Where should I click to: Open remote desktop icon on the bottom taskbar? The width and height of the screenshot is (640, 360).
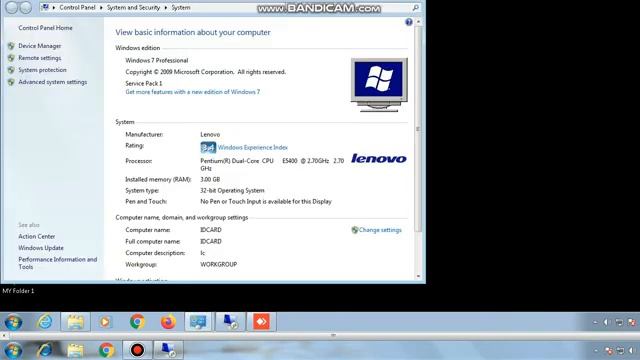click(168, 350)
